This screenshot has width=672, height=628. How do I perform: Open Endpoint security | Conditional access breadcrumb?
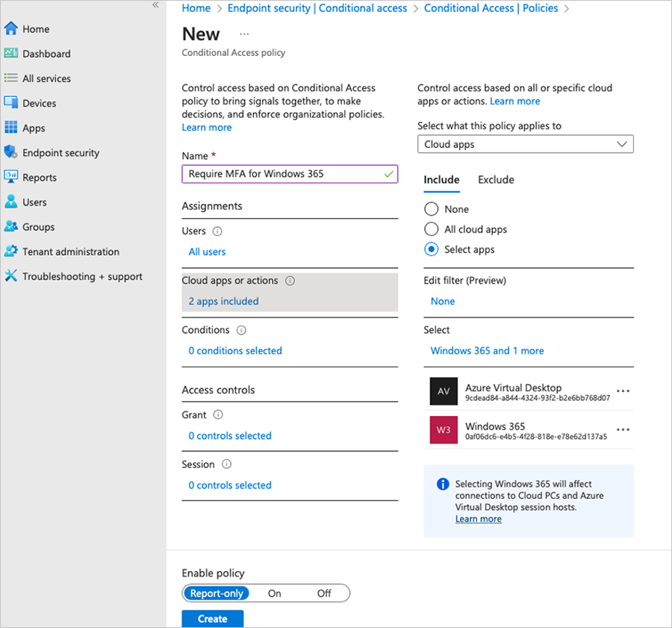317,8
